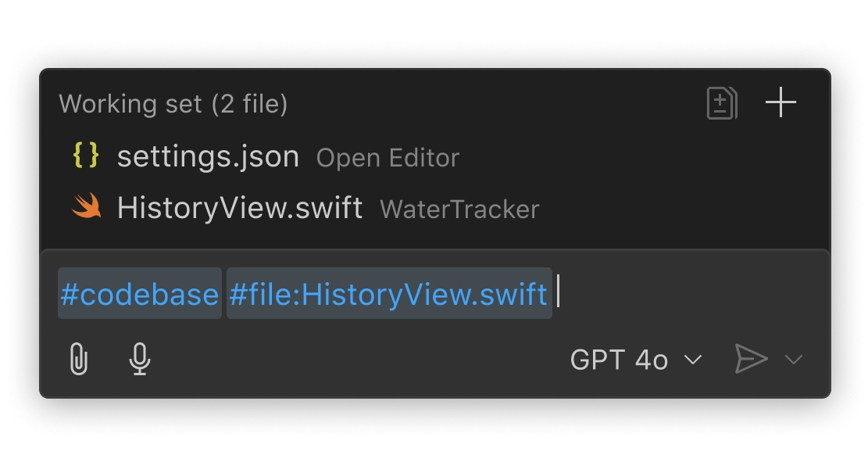Image resolution: width=868 pixels, height=469 pixels.
Task: Send the prompt with the arrow icon
Action: click(x=751, y=359)
